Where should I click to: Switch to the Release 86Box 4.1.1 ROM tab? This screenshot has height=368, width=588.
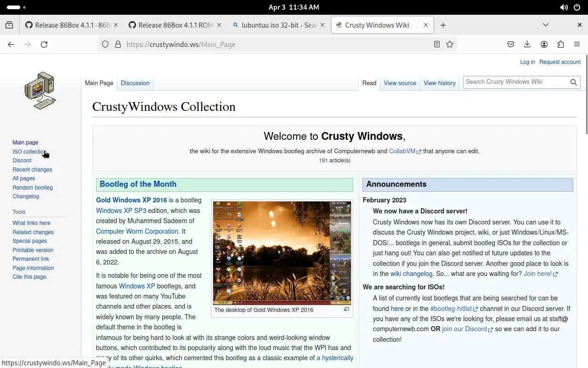coord(175,25)
